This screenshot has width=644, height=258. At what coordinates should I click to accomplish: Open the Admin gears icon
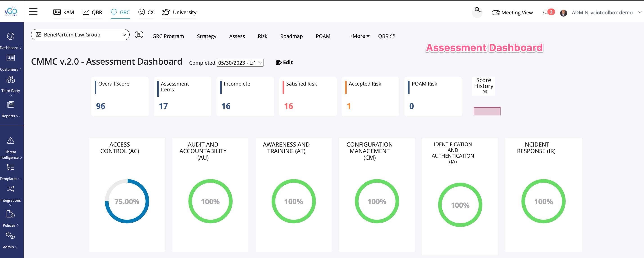11,235
